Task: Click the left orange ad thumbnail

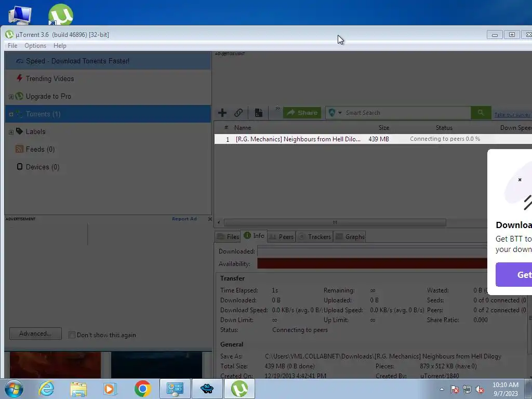Action: click(55, 365)
